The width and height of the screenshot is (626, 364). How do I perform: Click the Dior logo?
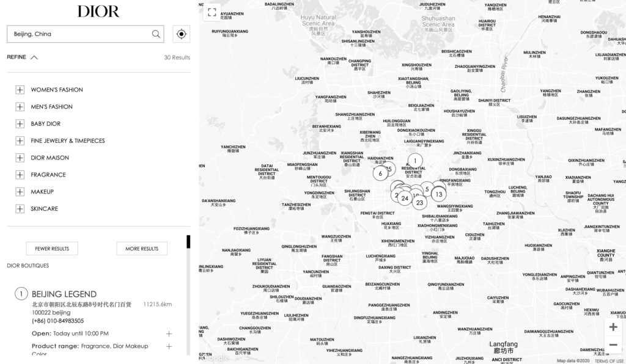tap(98, 12)
